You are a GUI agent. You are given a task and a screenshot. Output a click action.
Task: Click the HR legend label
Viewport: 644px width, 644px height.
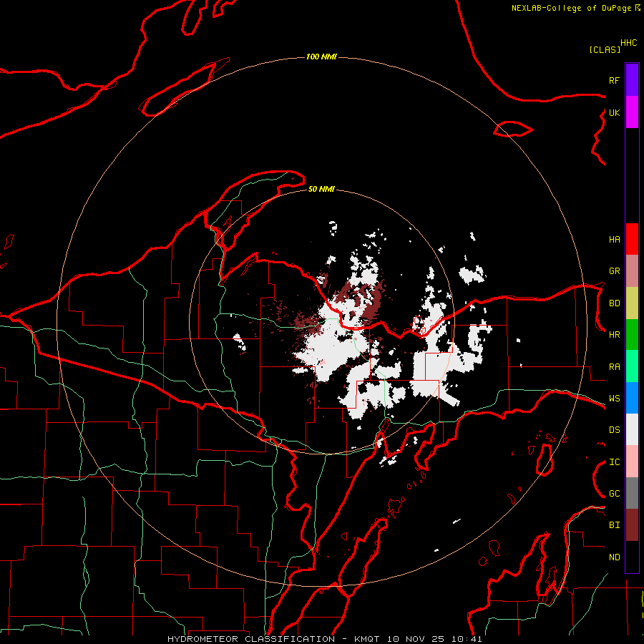[x=614, y=335]
